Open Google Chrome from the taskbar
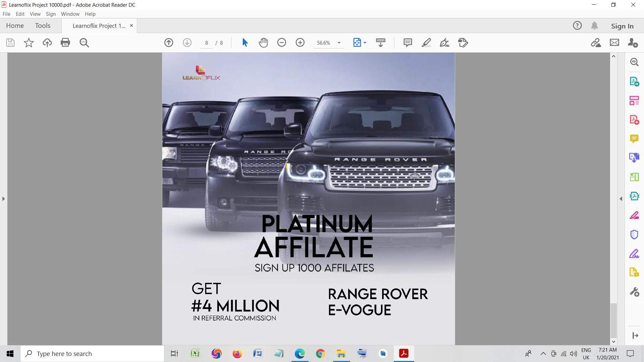Image resolution: width=644 pixels, height=362 pixels. pos(320,354)
